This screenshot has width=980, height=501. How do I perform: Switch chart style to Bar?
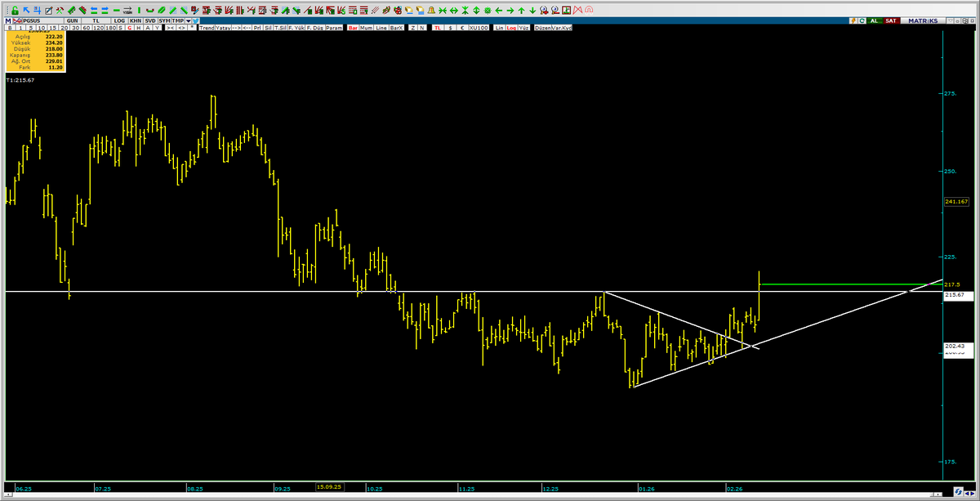tap(353, 27)
